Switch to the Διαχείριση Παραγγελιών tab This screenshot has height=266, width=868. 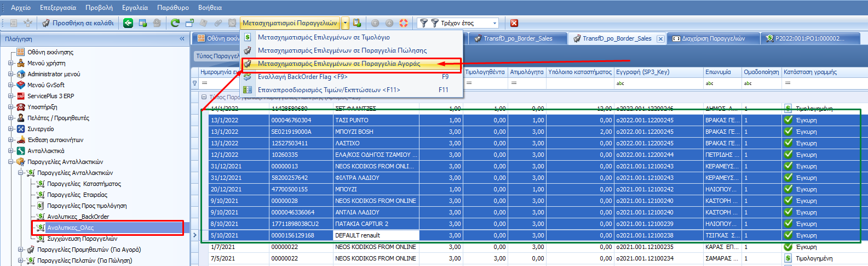713,38
